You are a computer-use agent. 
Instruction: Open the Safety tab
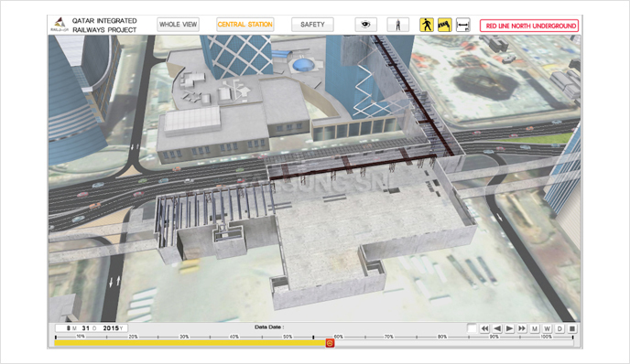coord(312,25)
